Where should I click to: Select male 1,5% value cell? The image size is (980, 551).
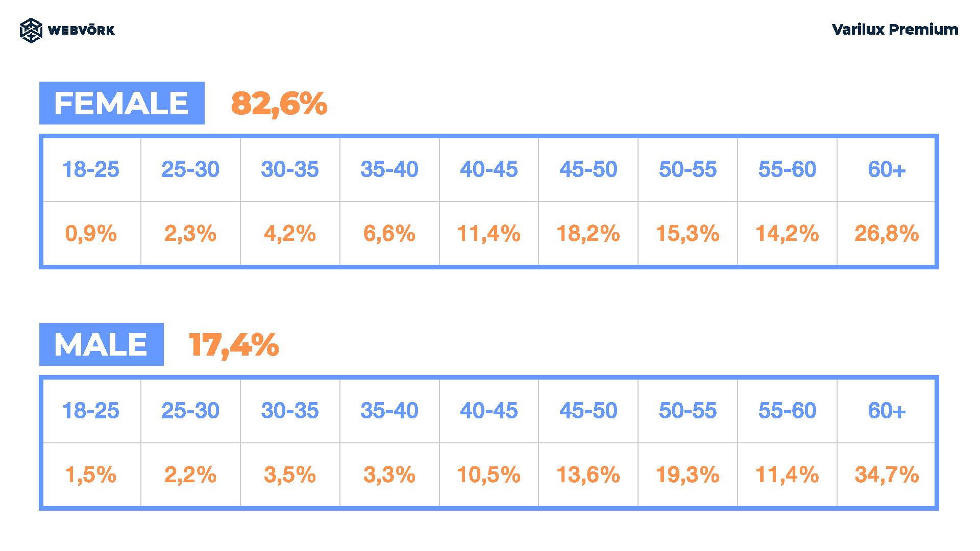91,475
